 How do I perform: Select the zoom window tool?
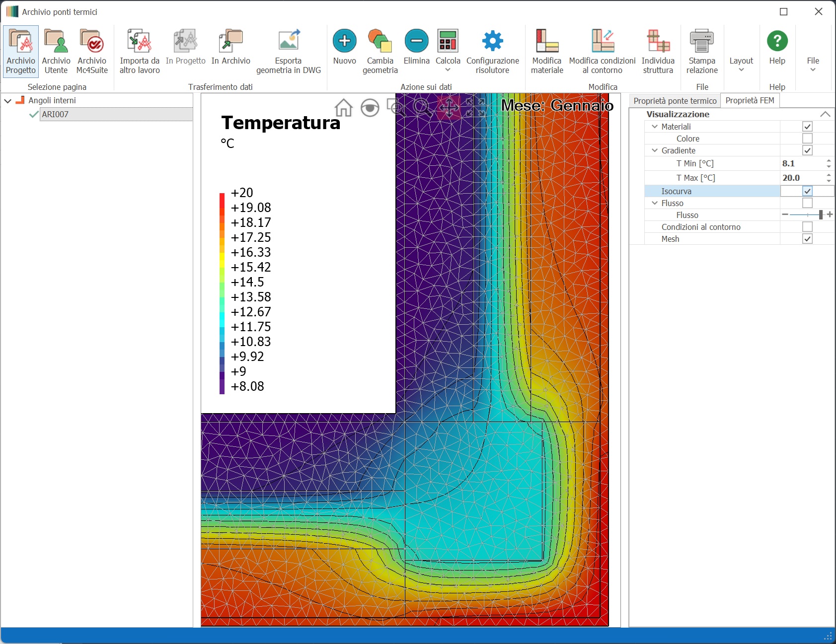tap(396, 107)
